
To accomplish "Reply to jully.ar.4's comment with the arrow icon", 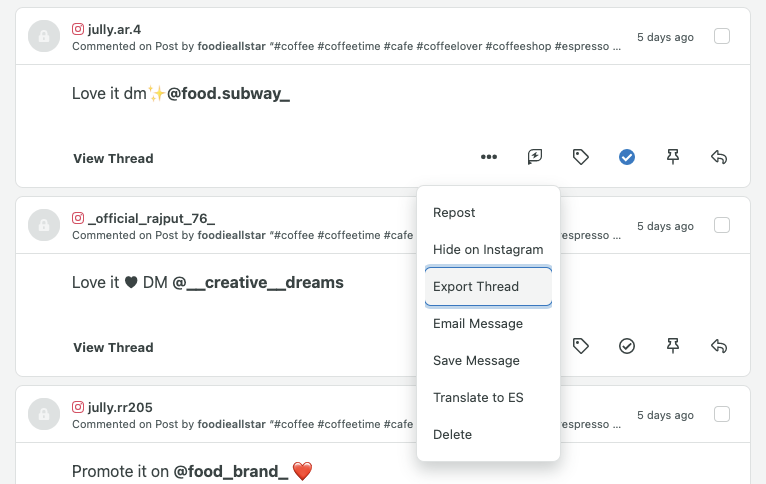I will pyautogui.click(x=719, y=157).
